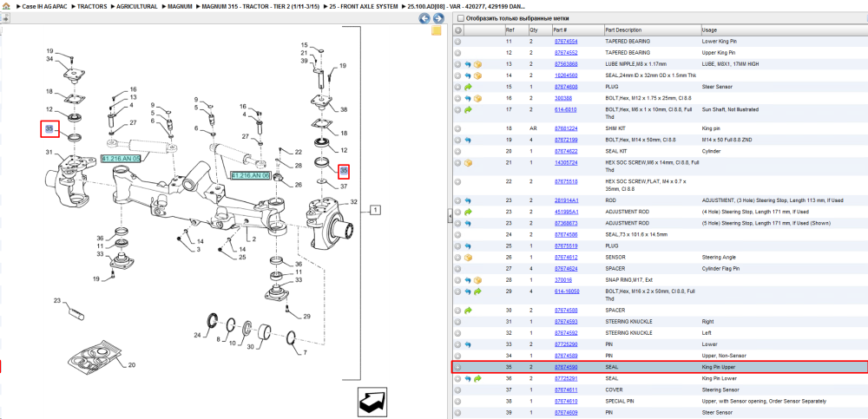Image resolution: width=868 pixels, height=419 pixels.
Task: Go forward with the blue right arrow
Action: 437,18
